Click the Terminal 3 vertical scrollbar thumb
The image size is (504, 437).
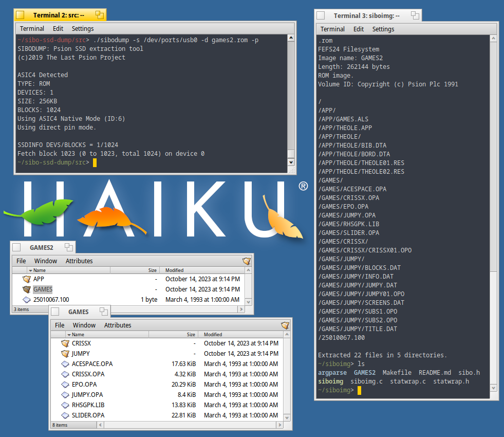click(494, 328)
